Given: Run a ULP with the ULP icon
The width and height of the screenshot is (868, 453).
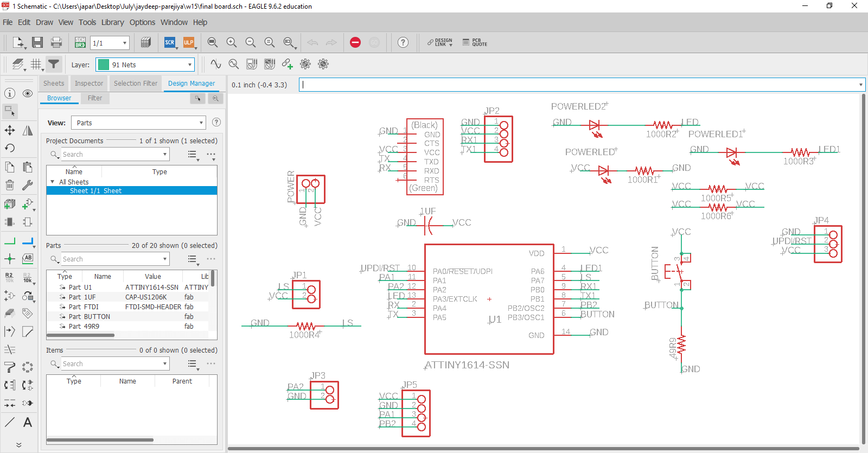Looking at the screenshot, I should pos(188,42).
